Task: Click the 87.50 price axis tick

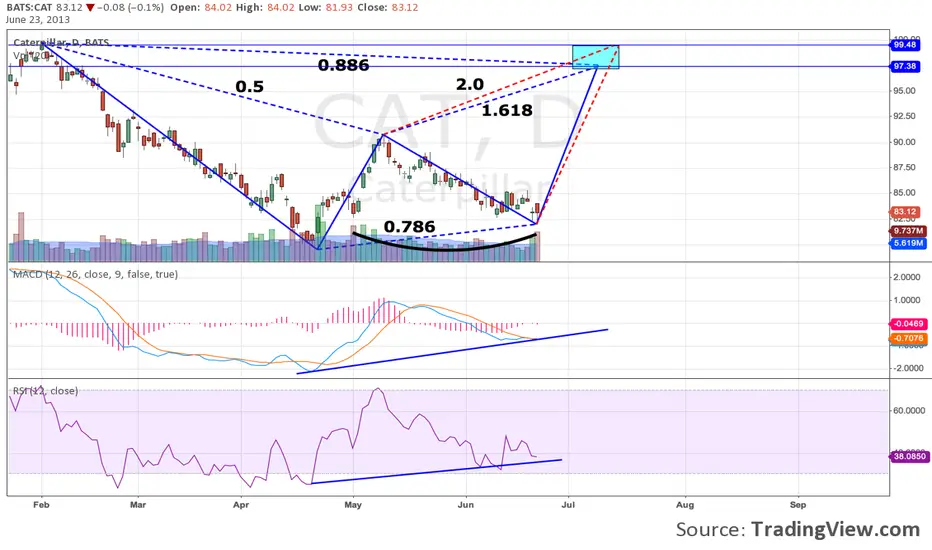Action: 903,168
